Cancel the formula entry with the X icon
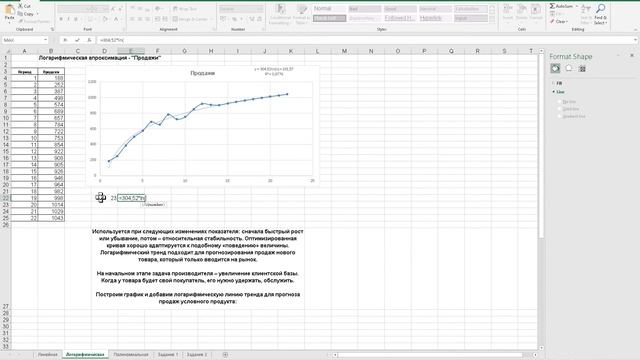640x360 pixels. coord(65,40)
